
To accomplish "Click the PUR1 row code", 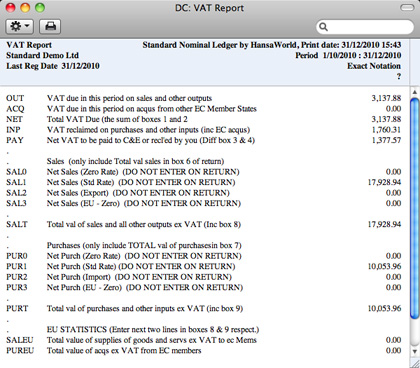I will click(16, 266).
